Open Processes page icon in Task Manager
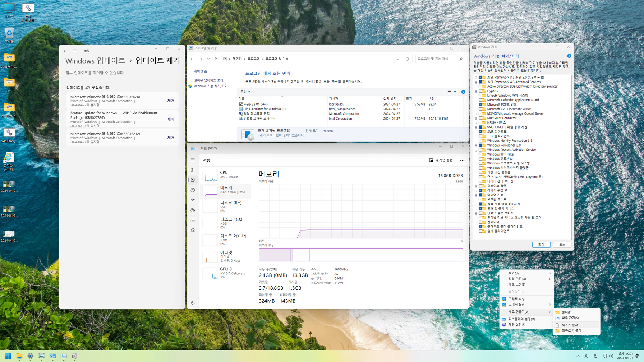644x362 pixels. (193, 170)
